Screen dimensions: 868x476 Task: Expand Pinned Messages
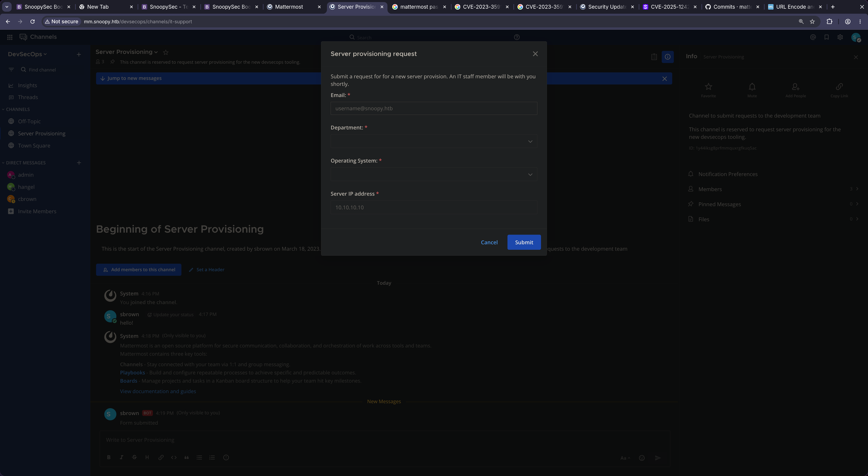pyautogui.click(x=773, y=205)
